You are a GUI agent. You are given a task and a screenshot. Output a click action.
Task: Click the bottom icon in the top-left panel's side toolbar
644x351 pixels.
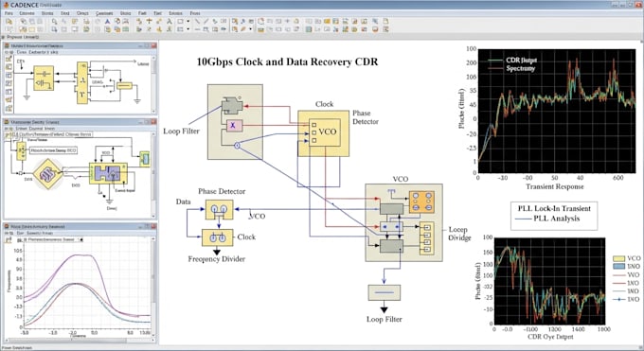point(9,109)
